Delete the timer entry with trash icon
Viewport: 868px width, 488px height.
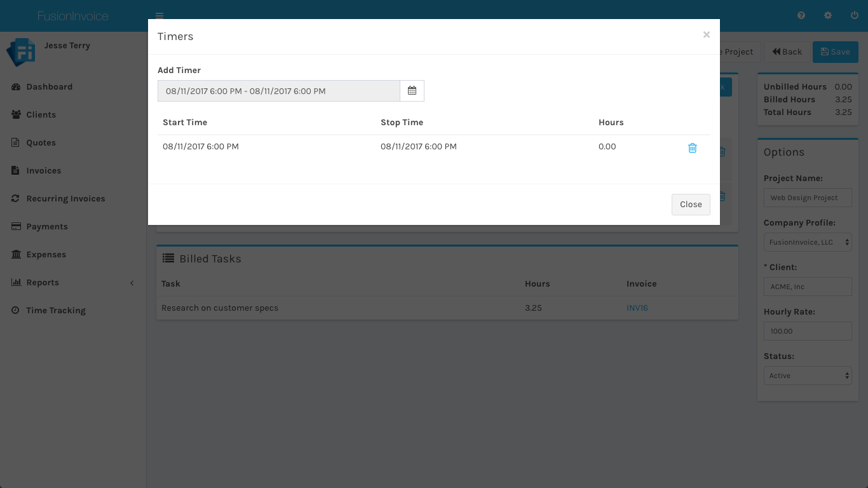[x=692, y=147]
